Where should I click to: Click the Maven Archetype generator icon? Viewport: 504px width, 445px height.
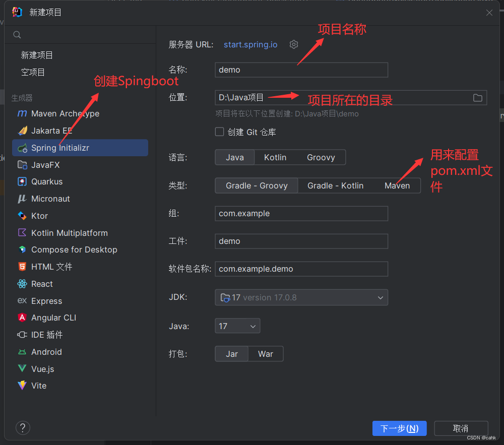click(22, 113)
